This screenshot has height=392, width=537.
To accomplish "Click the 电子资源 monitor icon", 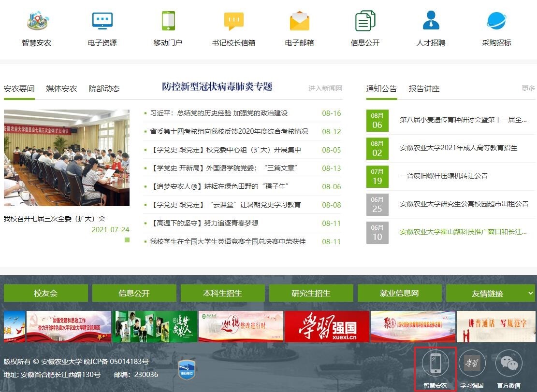I will click(102, 21).
